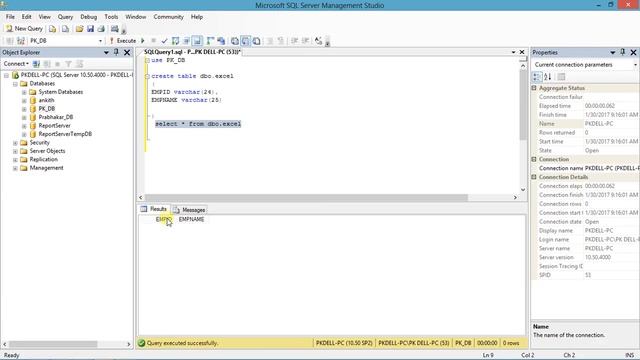The height and width of the screenshot is (360, 640).
Task: Switch to the Results tab
Action: click(154, 209)
